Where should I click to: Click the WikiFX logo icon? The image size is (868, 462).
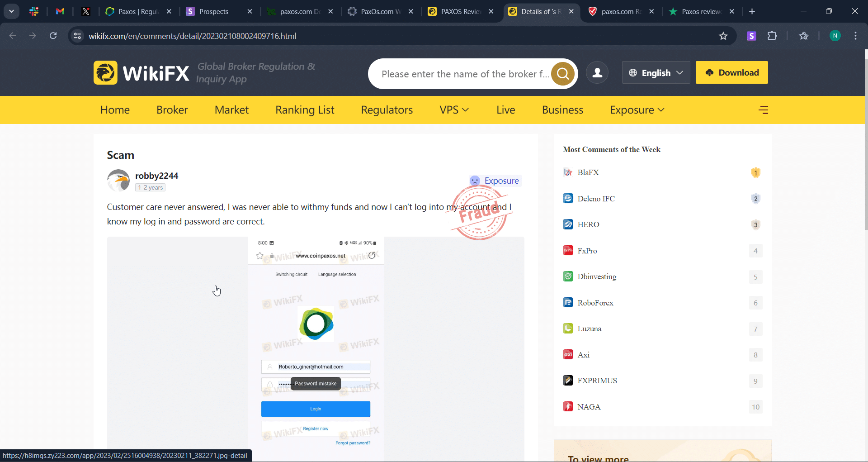coord(105,73)
